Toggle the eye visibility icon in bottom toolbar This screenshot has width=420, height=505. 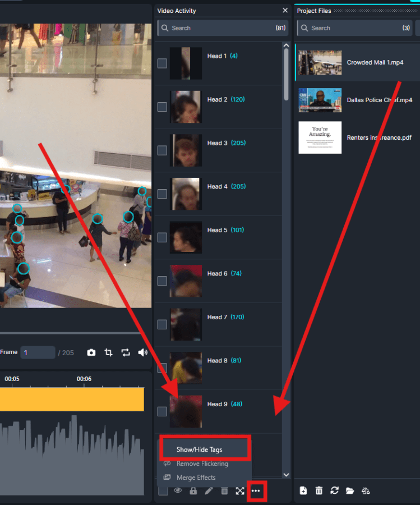tap(178, 491)
